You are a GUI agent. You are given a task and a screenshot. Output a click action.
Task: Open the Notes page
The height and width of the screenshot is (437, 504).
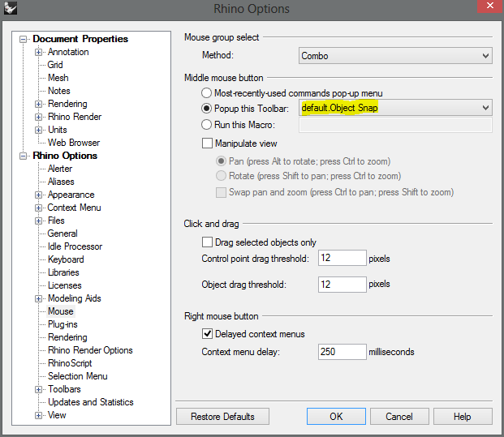click(x=59, y=91)
